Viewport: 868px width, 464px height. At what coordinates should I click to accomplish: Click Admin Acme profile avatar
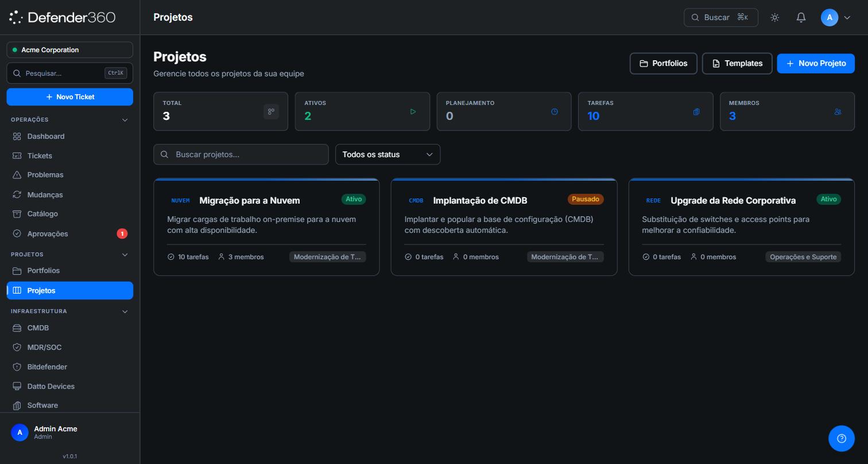(20, 432)
